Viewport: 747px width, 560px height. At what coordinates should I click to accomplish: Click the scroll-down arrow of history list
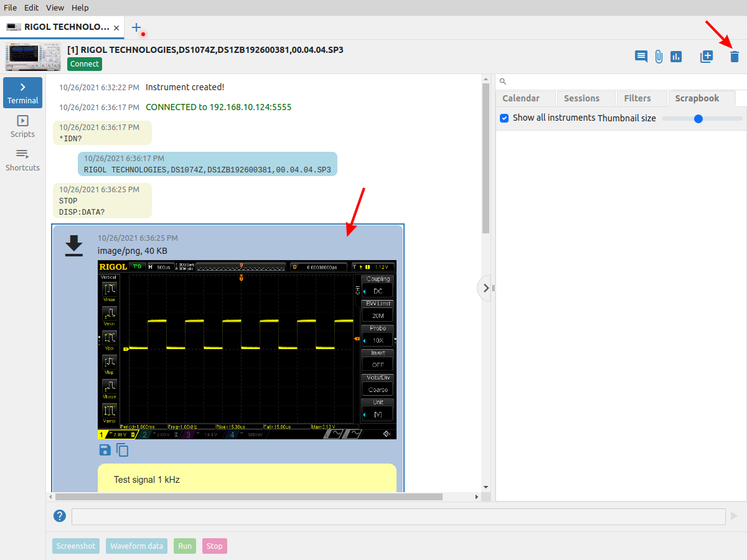(486, 487)
